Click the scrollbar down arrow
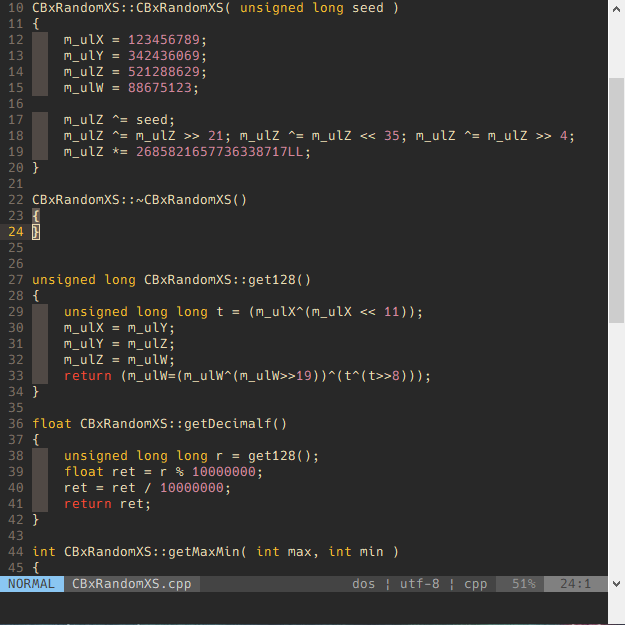Viewport: 625px width, 625px height. coord(616,584)
